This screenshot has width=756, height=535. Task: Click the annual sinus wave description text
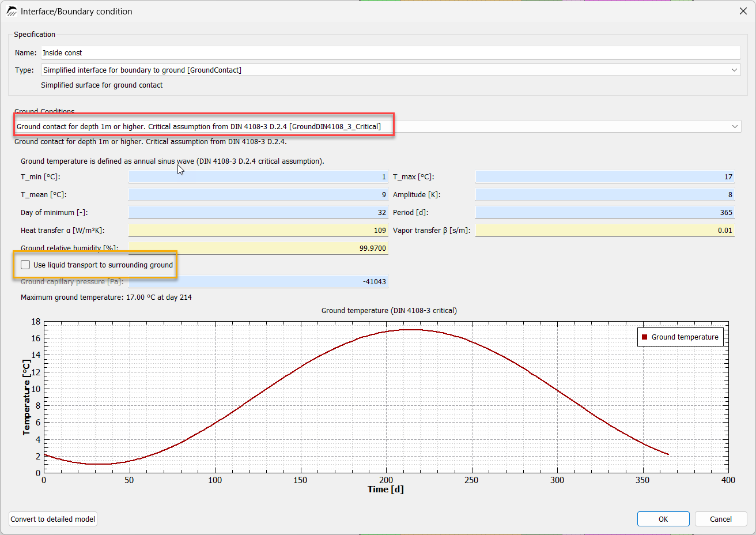tap(172, 161)
